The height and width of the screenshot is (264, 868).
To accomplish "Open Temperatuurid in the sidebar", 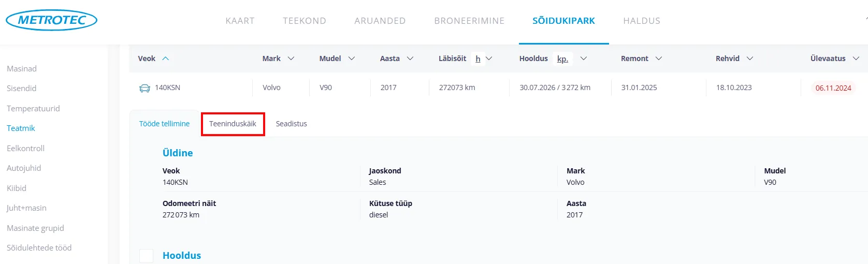I will coord(33,108).
